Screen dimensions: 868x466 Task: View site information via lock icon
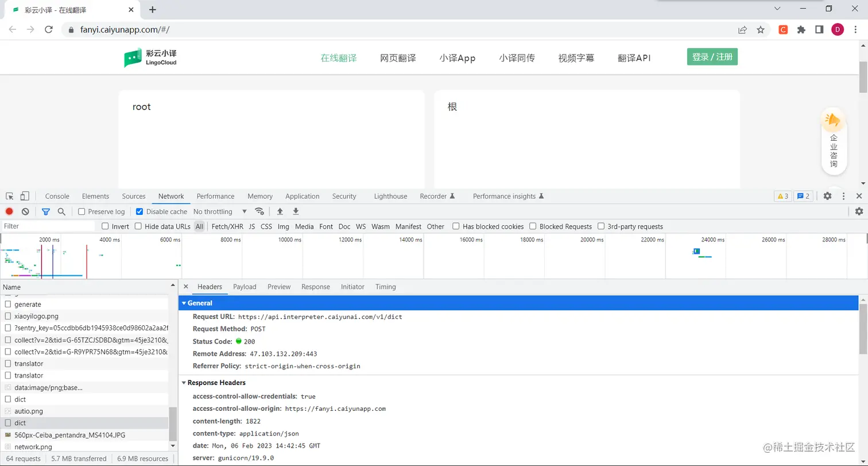point(72,29)
